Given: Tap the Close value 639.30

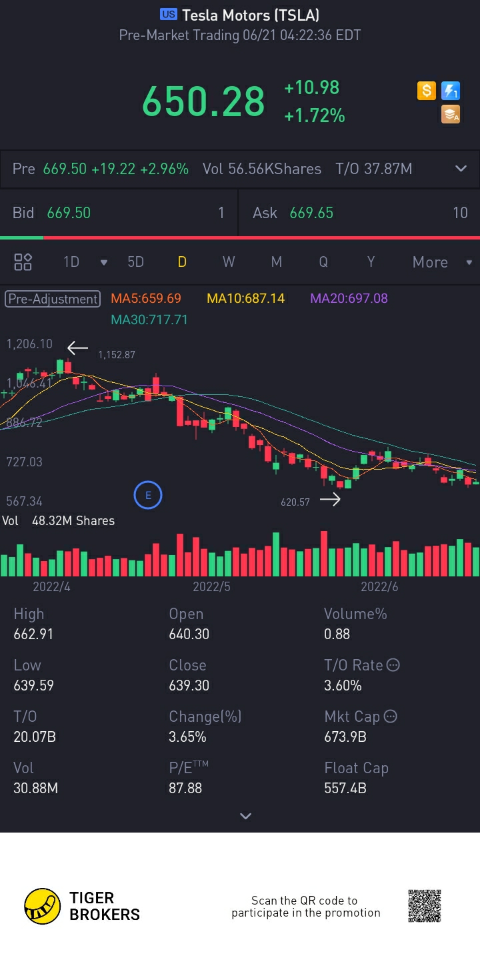Looking at the screenshot, I should pyautogui.click(x=189, y=685).
